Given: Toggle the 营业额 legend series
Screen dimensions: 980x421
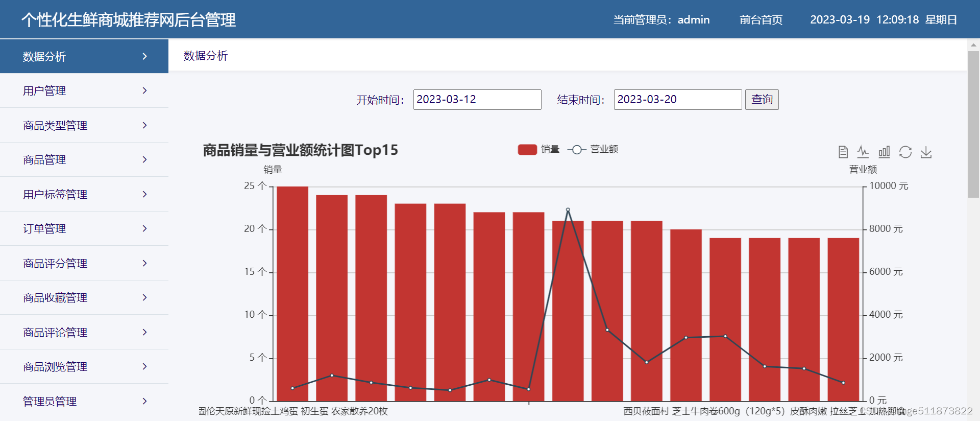Looking at the screenshot, I should 593,149.
